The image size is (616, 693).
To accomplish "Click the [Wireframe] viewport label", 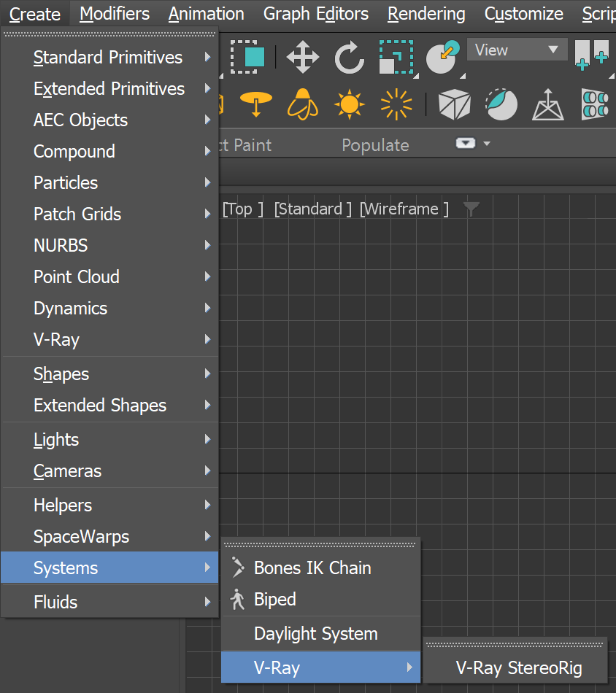I will point(404,209).
